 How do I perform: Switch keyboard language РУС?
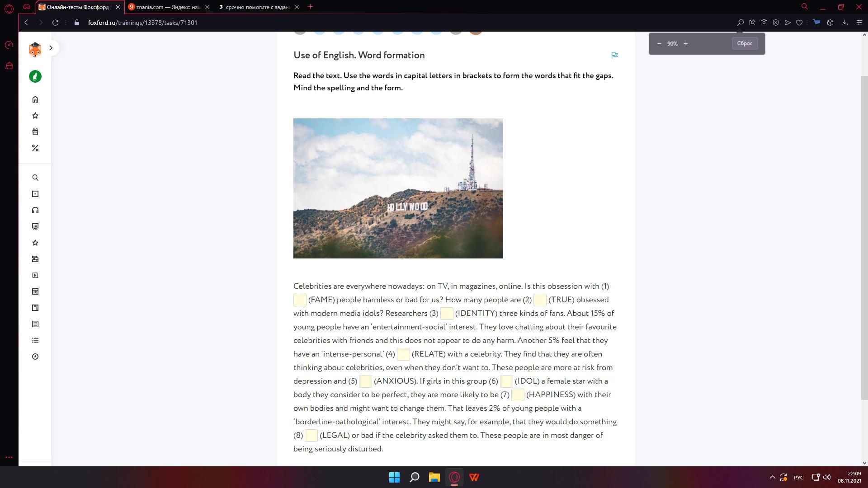point(798,478)
